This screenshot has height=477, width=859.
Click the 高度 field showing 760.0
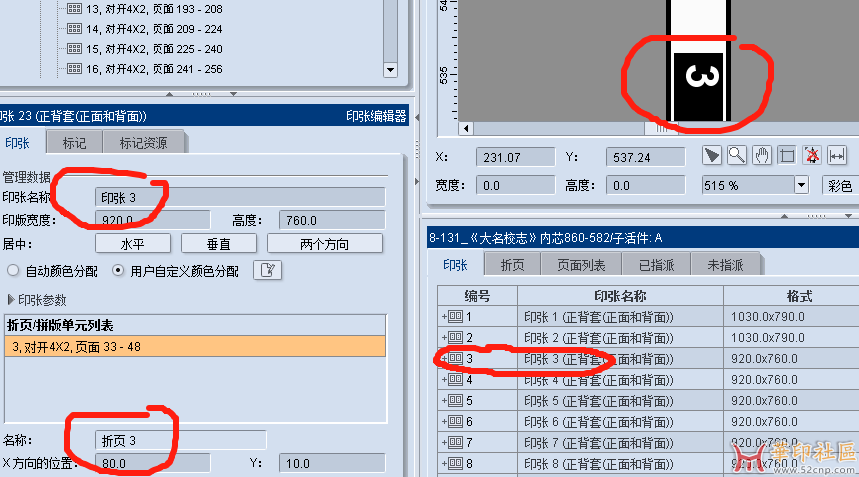click(x=332, y=220)
